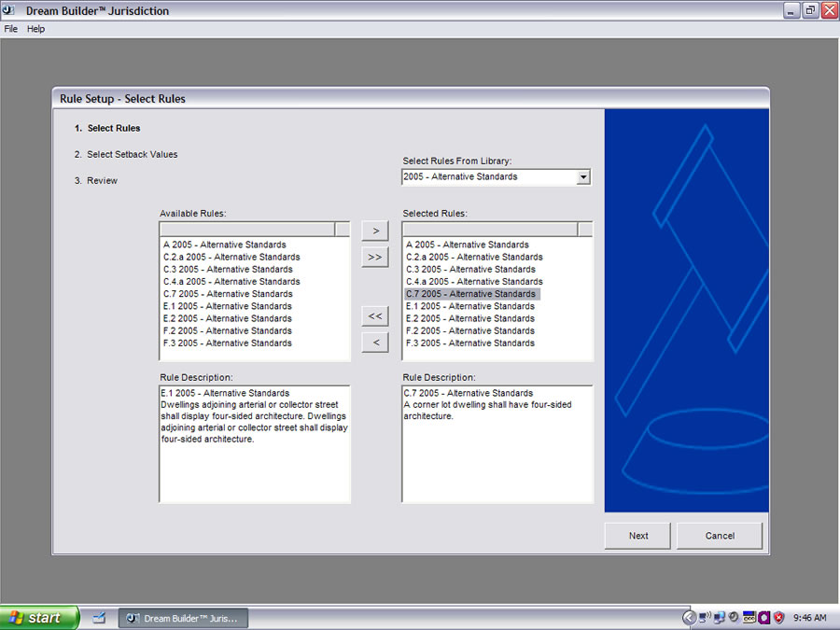The image size is (840, 630).
Task: Select E.1 2005 rule in Selected Rules
Action: coord(469,306)
